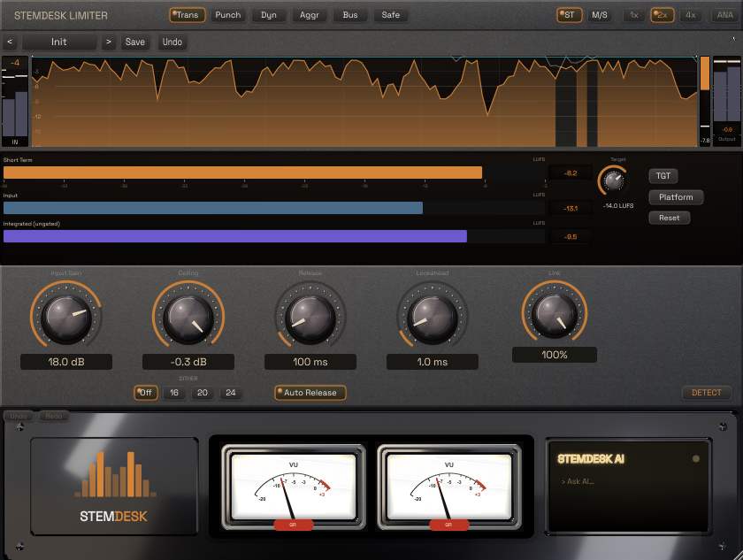743x560 pixels.
Task: Switch to M/S processing
Action: click(x=600, y=15)
